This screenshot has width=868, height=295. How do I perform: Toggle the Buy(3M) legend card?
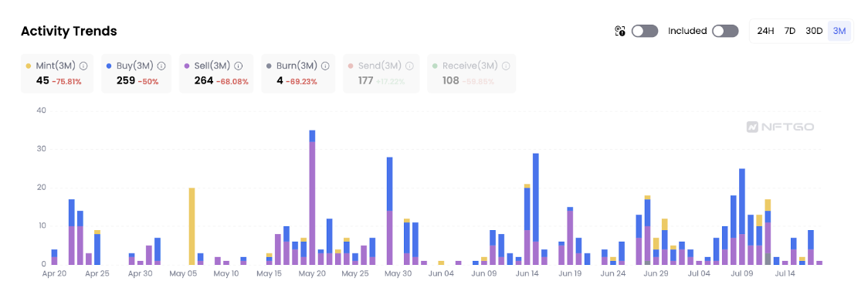point(136,73)
